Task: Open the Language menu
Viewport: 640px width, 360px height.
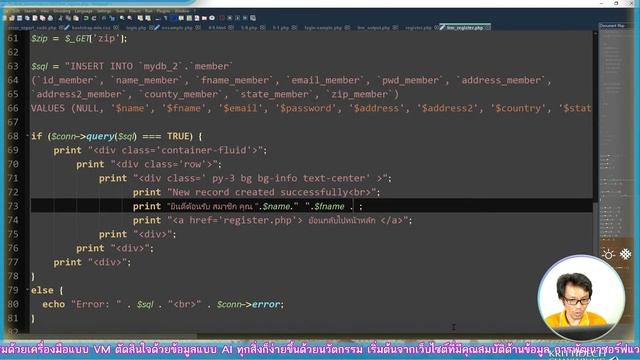Action: [84, 11]
